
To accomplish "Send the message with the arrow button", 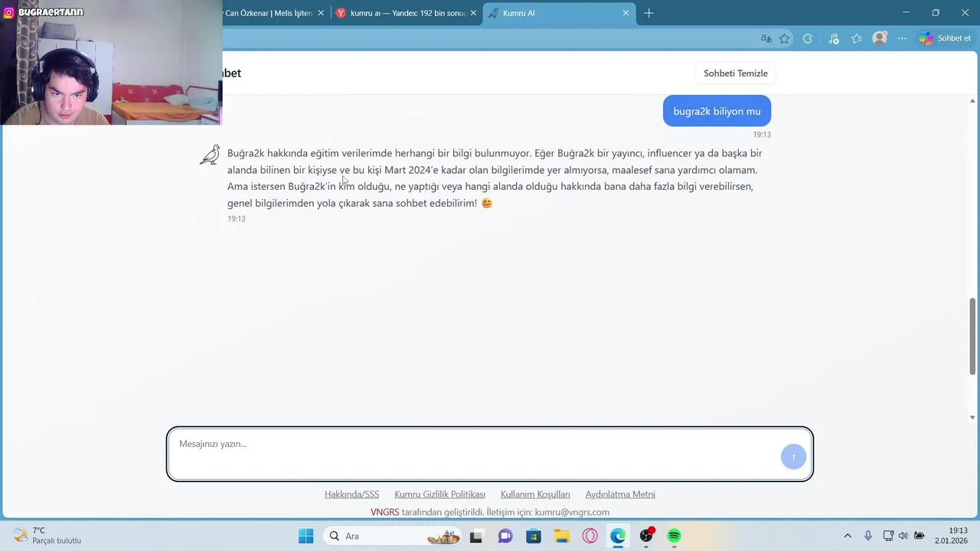I will [x=793, y=457].
